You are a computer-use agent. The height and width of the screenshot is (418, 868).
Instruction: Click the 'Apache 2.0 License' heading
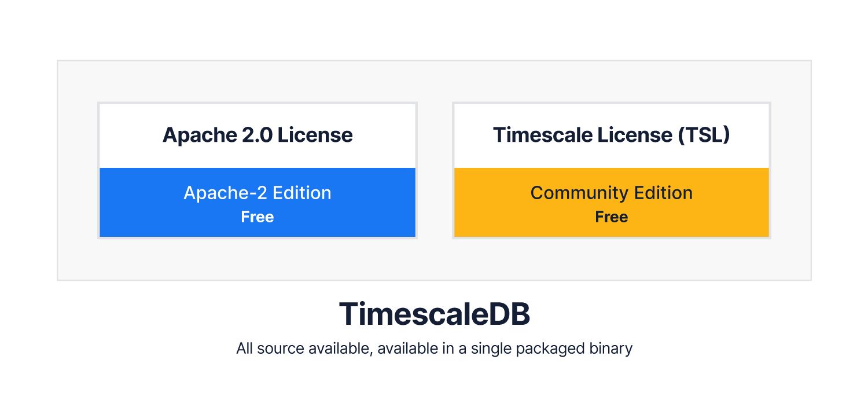click(x=258, y=135)
